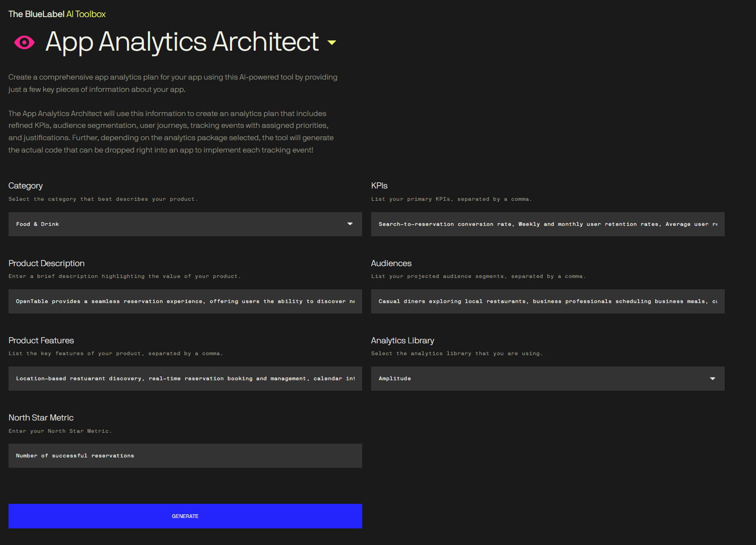The height and width of the screenshot is (545, 756).
Task: Click hint 'Select the analytics library that you are using.'
Action: pyautogui.click(x=457, y=354)
